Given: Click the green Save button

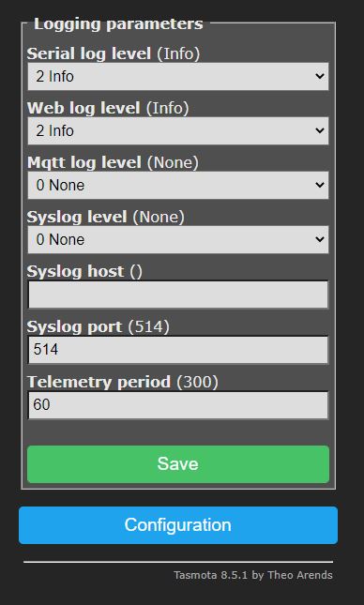Looking at the screenshot, I should 178,464.
